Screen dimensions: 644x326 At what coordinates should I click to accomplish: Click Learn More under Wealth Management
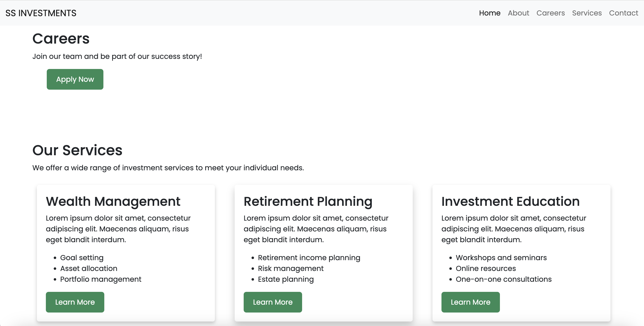click(x=75, y=302)
